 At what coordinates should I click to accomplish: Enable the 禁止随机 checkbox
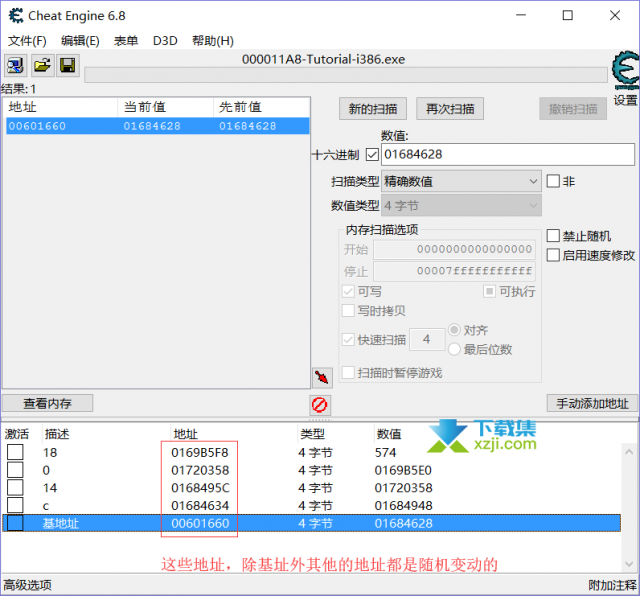point(553,236)
